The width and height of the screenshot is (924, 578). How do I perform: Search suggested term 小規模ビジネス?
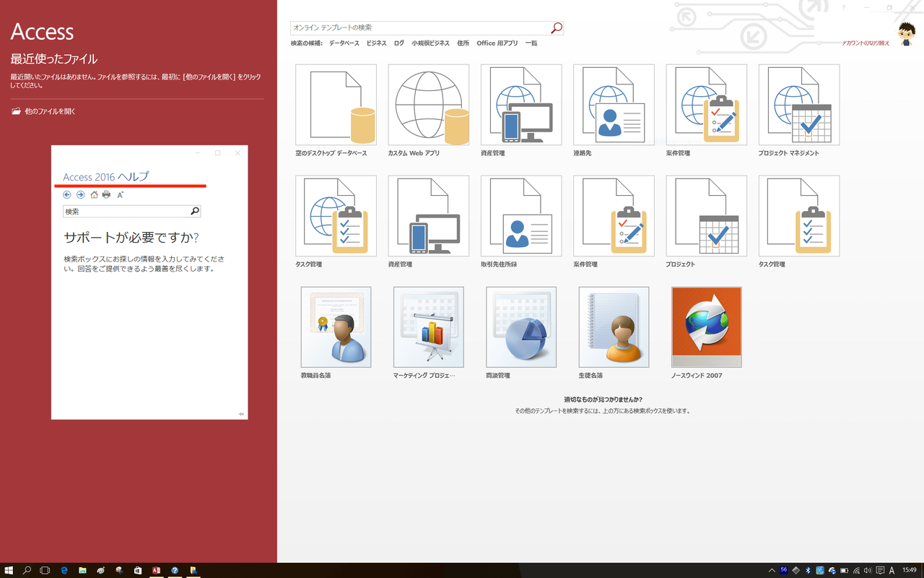(430, 43)
